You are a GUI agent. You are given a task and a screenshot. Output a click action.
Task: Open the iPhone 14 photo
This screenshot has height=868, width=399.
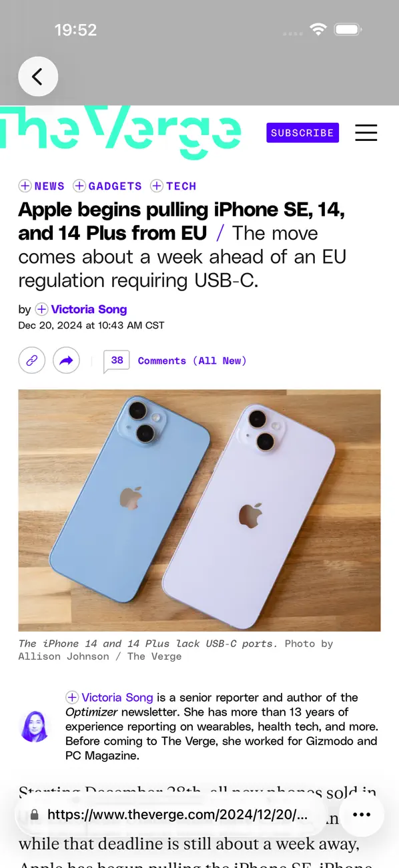(199, 510)
